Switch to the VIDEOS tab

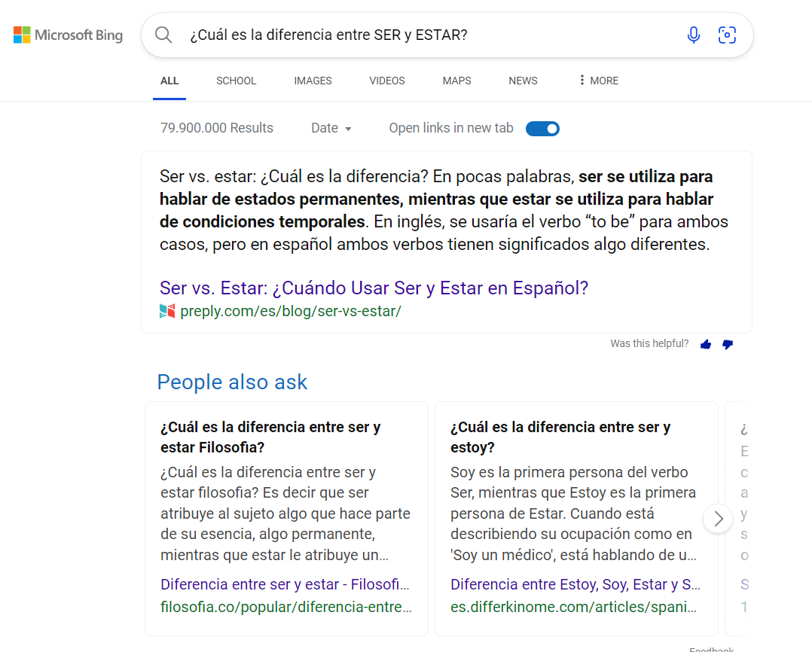coord(387,81)
